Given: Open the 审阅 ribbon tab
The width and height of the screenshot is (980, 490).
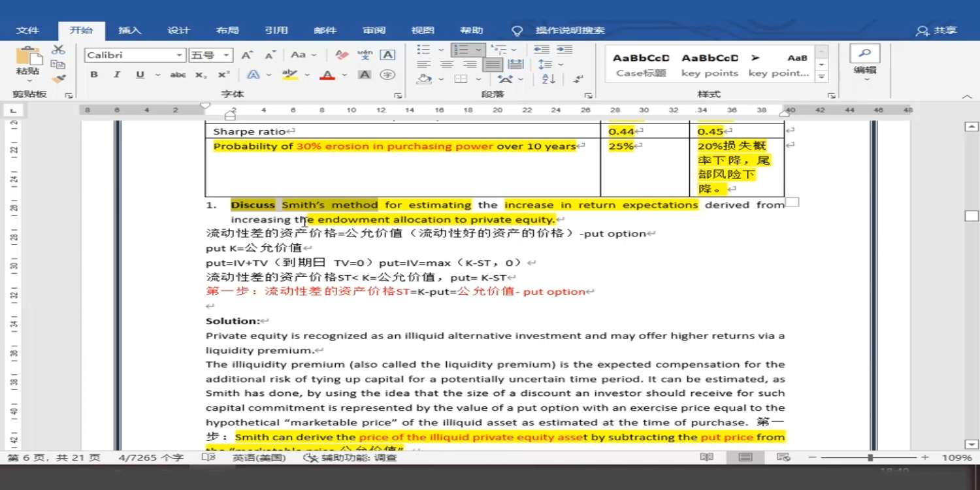Looking at the screenshot, I should click(x=374, y=30).
